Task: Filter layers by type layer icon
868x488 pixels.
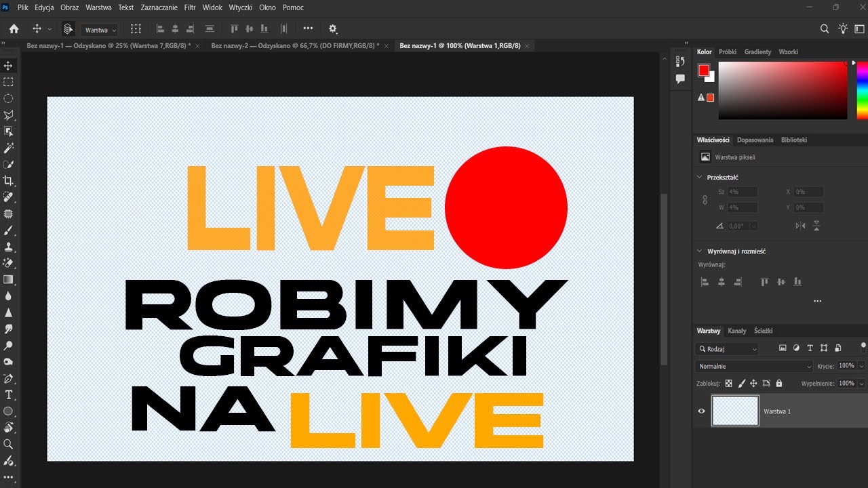Action: click(810, 348)
